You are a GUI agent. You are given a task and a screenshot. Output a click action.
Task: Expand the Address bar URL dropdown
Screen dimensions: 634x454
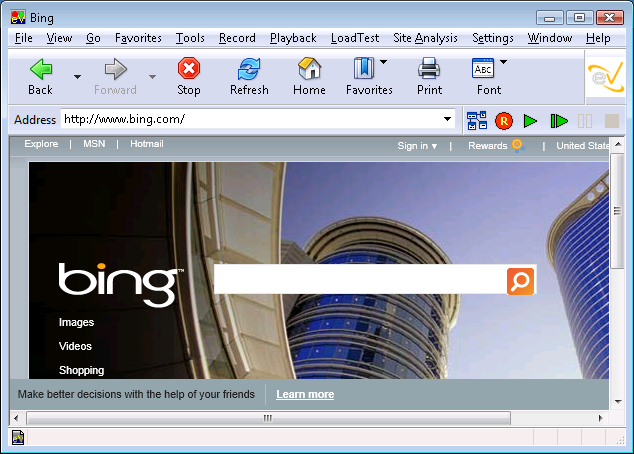tap(447, 119)
